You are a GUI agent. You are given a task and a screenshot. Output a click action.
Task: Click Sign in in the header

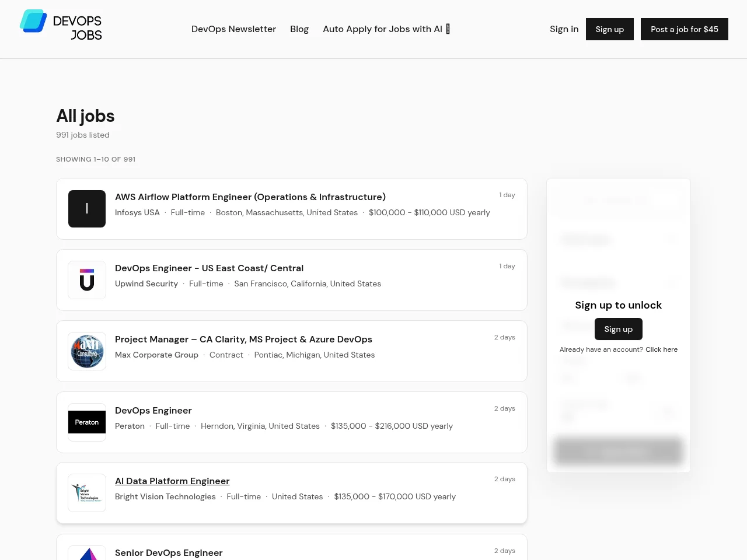click(x=564, y=29)
